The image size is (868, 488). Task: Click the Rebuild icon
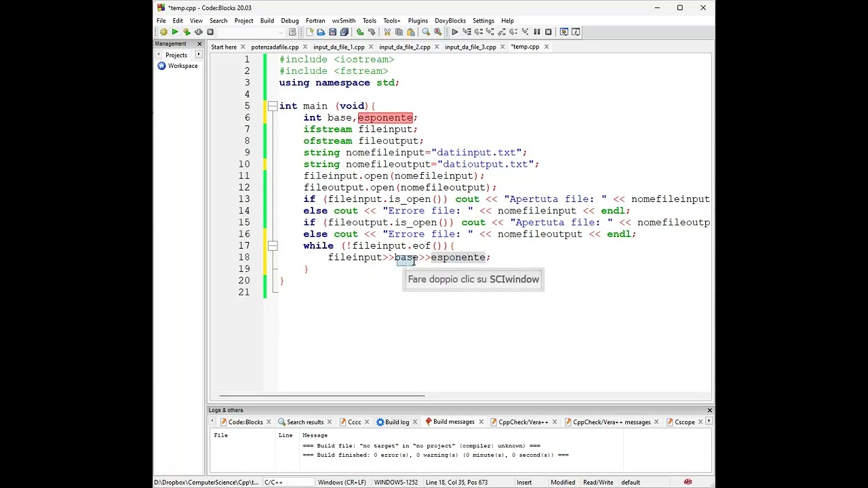[198, 32]
